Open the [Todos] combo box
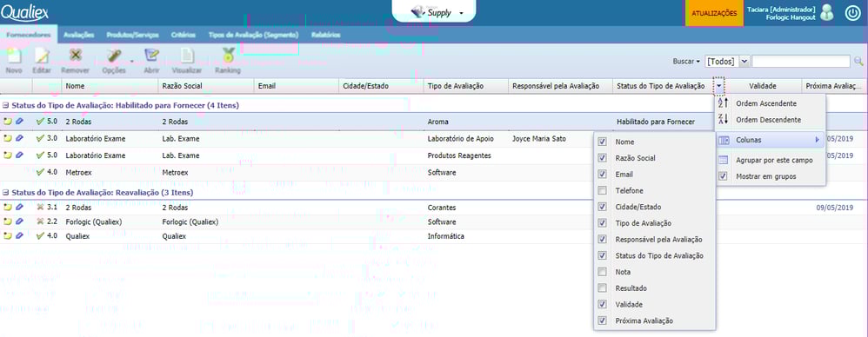The height and width of the screenshot is (337, 868). pos(727,62)
